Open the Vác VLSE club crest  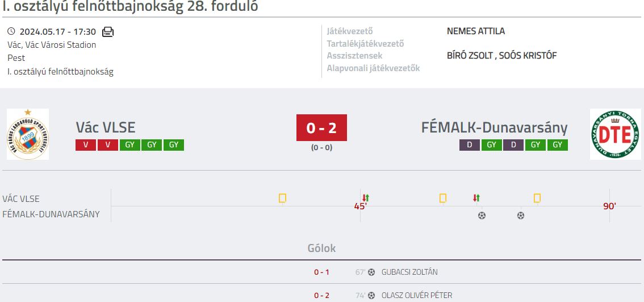(x=28, y=134)
